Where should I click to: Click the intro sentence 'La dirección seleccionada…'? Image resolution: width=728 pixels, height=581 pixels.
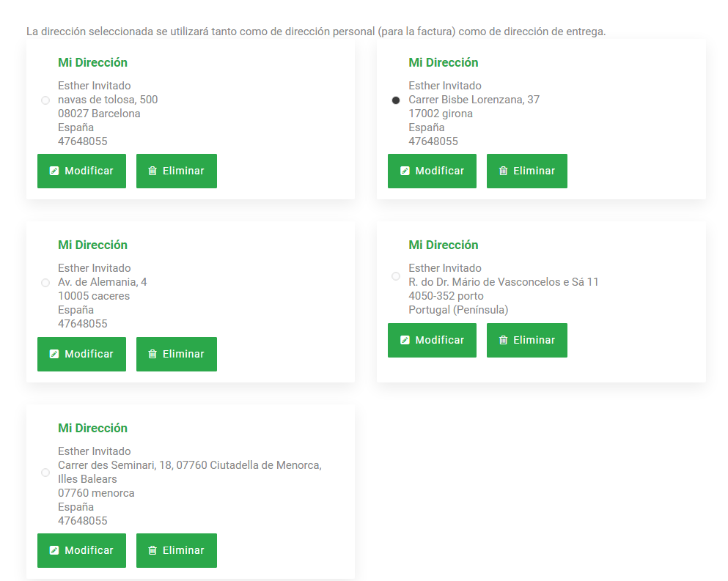click(316, 32)
